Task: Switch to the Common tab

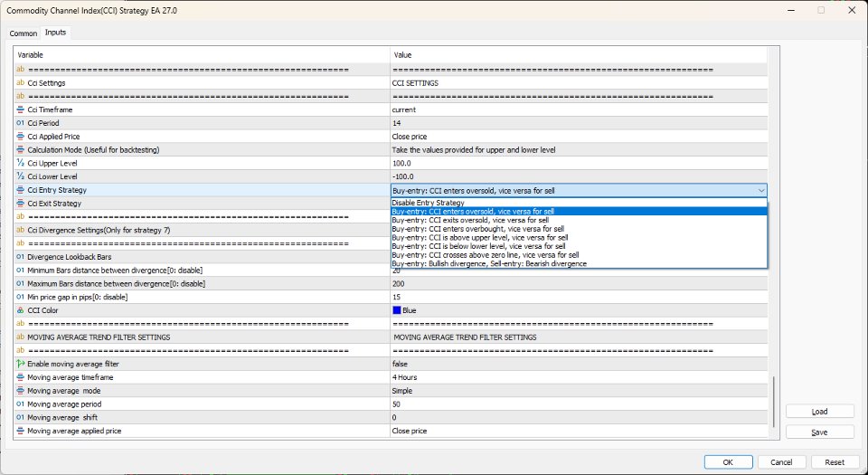Action: (24, 33)
